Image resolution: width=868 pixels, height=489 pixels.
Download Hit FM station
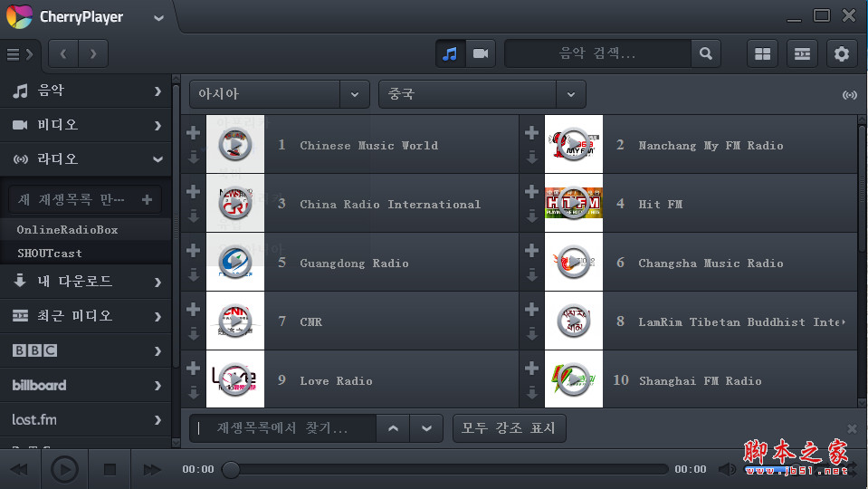coord(531,216)
